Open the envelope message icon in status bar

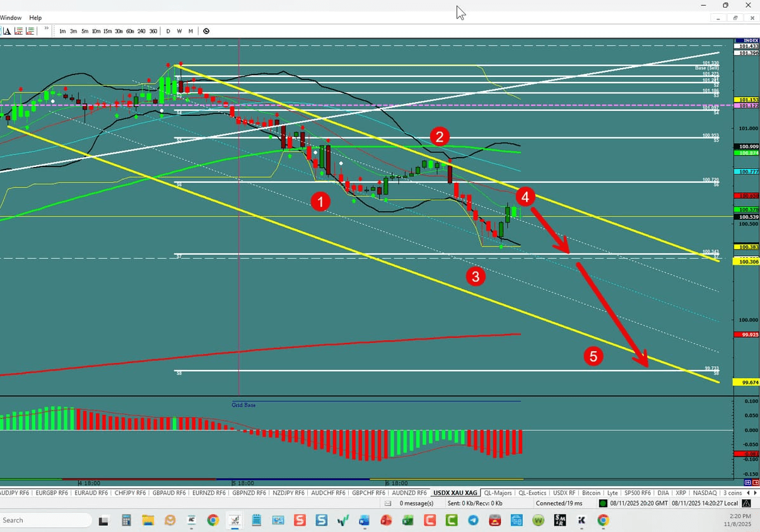tap(387, 503)
